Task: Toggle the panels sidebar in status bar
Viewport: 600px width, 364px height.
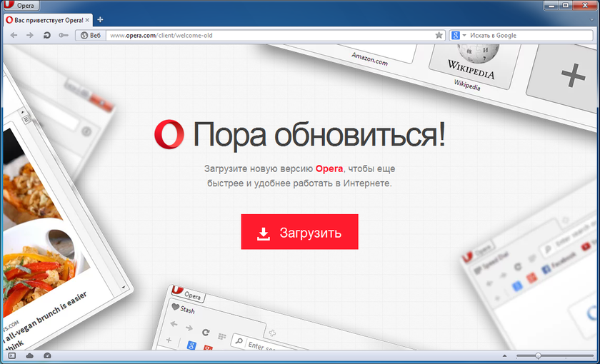Action: [11, 355]
